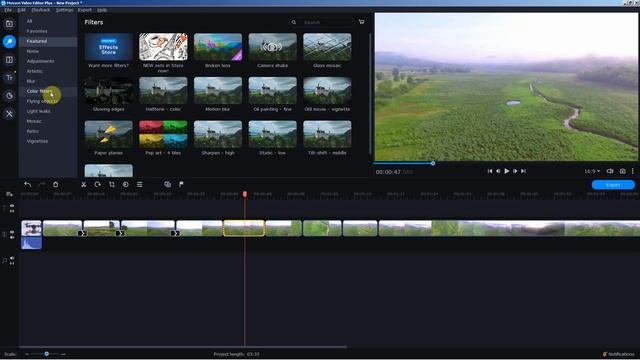640x360 pixels.
Task: Click the Search field in Filters
Action: [327, 22]
